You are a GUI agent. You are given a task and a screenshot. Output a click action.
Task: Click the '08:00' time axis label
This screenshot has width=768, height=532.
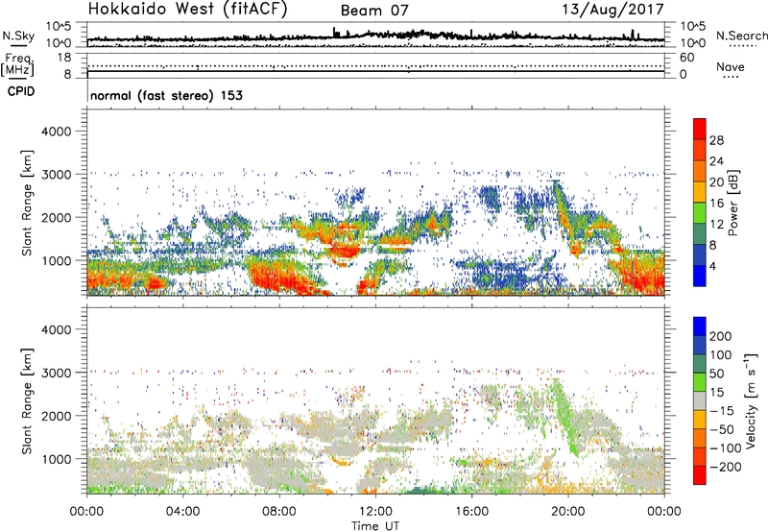coord(279,512)
